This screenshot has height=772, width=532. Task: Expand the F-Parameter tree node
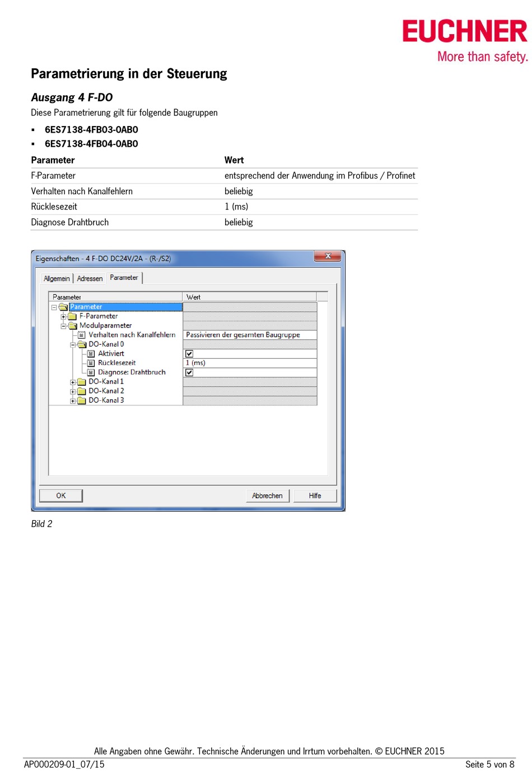click(x=63, y=317)
